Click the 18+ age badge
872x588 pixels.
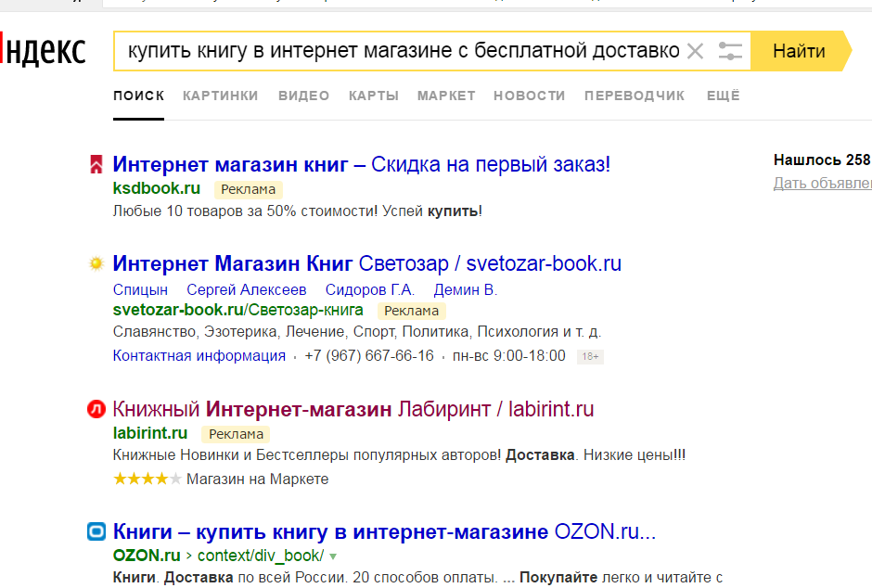click(590, 357)
